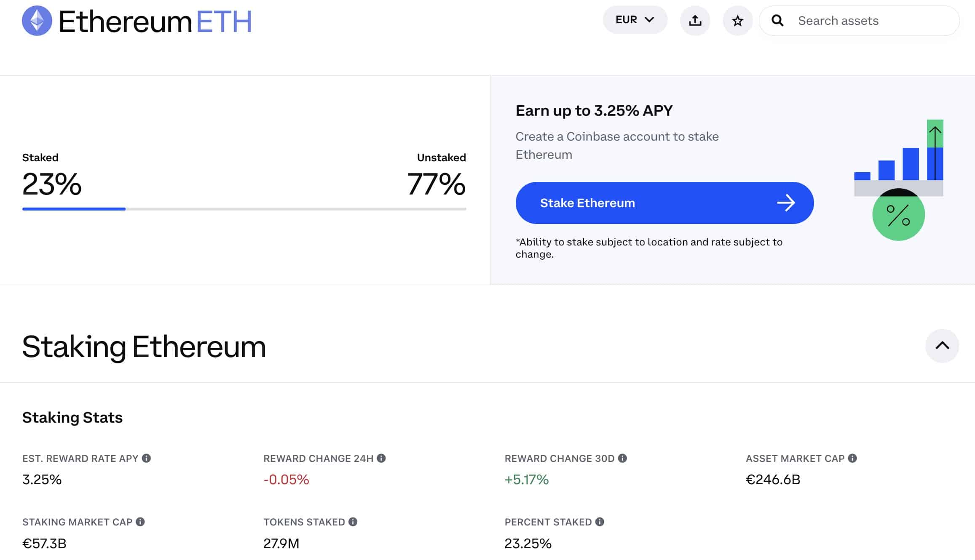Screen dimensions: 975x560
Task: Click info icon next to TOKENS STAKED
Action: 353,522
